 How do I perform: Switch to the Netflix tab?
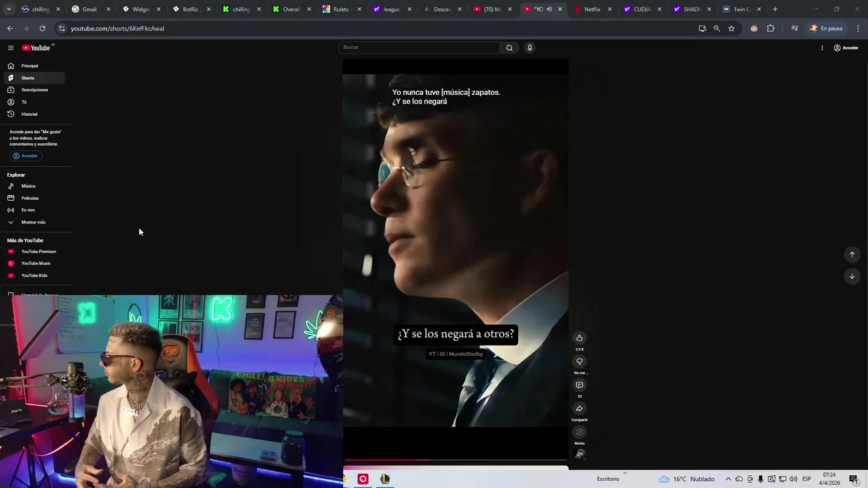(x=592, y=9)
